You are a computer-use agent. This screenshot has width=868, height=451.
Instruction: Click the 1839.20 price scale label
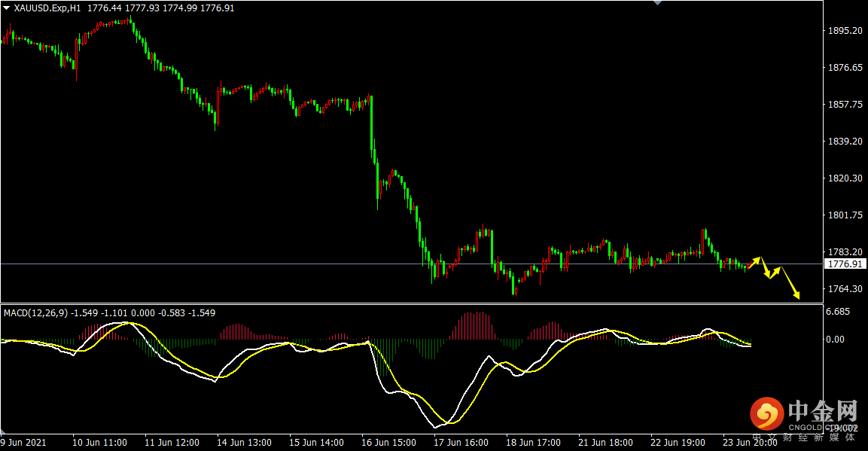[x=845, y=142]
